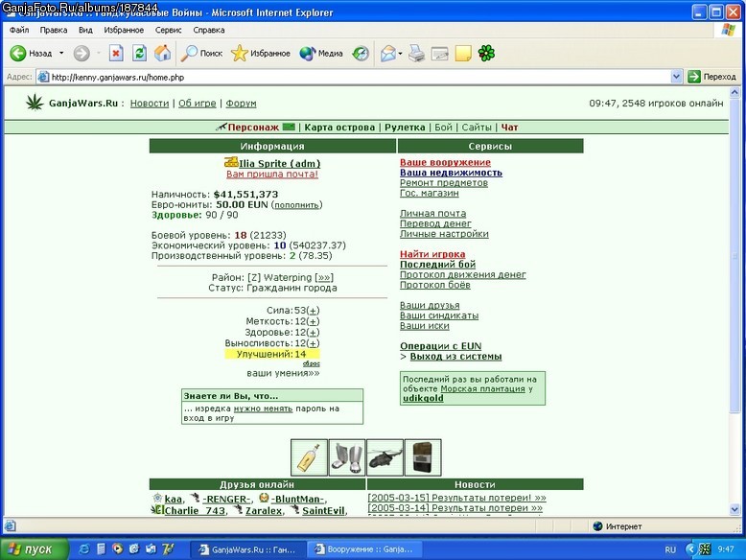Go to Home page icon

tap(163, 54)
